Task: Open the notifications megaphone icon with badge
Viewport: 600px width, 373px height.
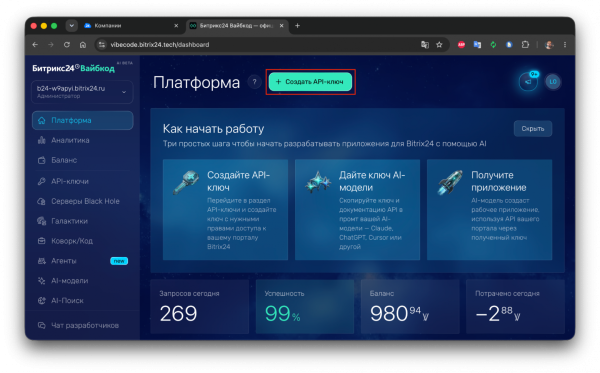Action: (528, 81)
